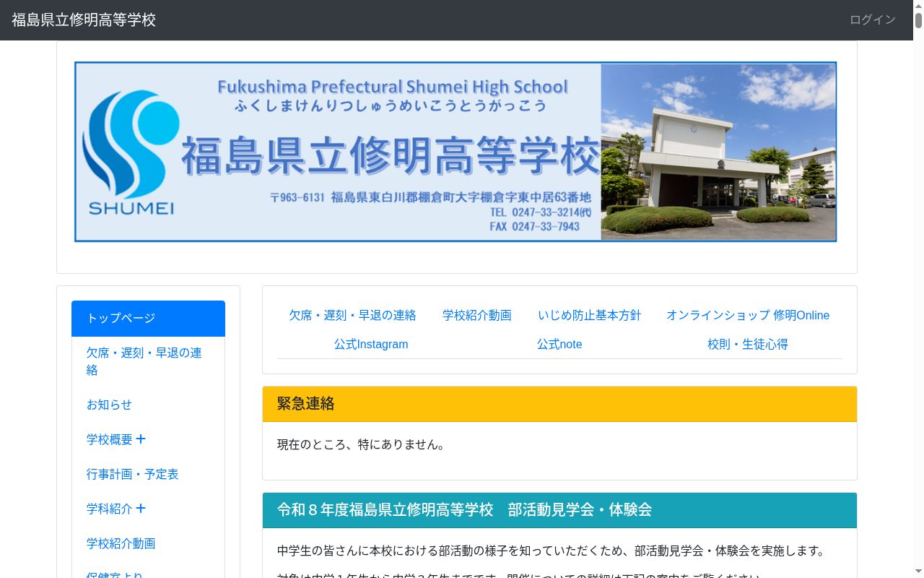Click the 緊急連絡 heading bar

click(x=559, y=404)
